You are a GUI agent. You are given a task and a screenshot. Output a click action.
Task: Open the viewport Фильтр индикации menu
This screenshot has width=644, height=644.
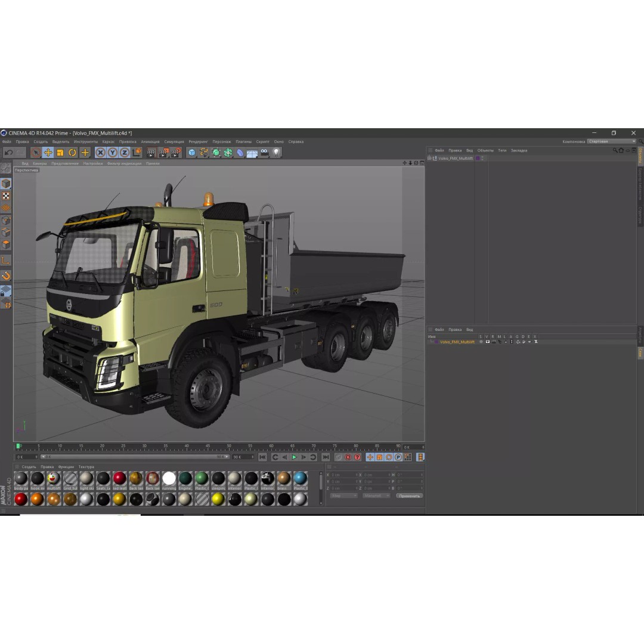pyautogui.click(x=124, y=163)
